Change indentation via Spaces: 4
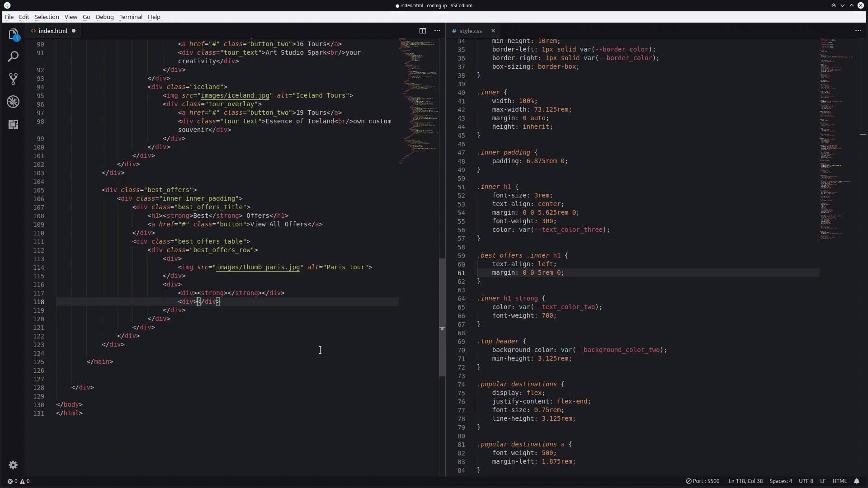The height and width of the screenshot is (488, 868). click(781, 481)
